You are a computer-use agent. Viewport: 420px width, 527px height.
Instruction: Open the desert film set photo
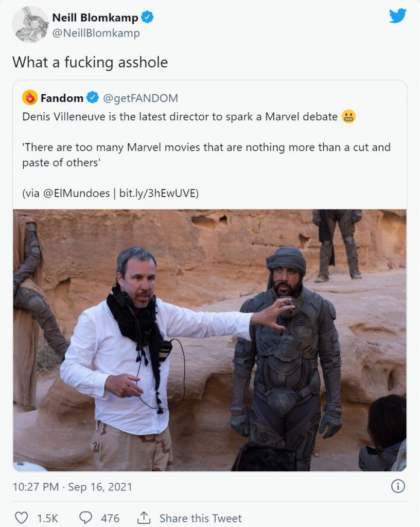point(209,340)
